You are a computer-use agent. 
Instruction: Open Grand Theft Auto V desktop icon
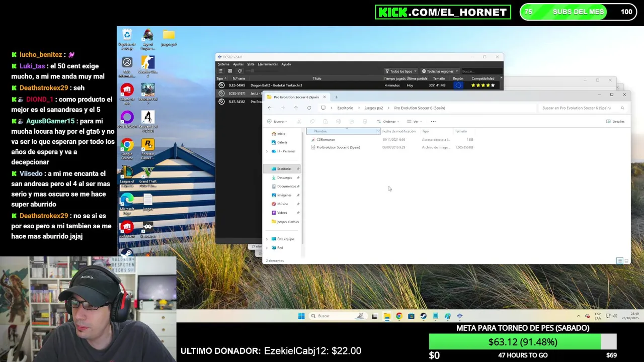148,177
